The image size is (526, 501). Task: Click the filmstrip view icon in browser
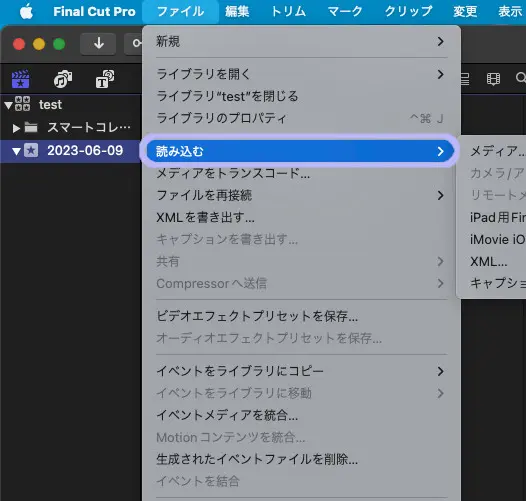point(493,79)
